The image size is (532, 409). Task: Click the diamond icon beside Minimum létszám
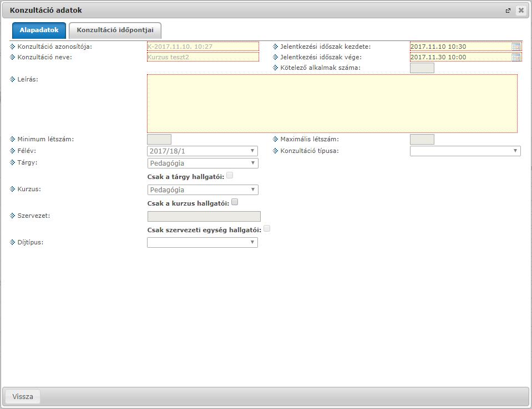coord(13,139)
